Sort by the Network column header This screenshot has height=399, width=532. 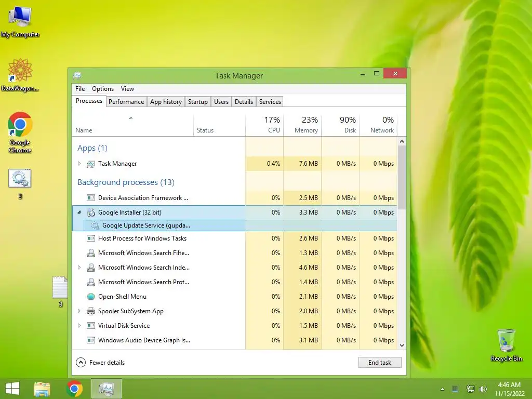click(x=378, y=125)
